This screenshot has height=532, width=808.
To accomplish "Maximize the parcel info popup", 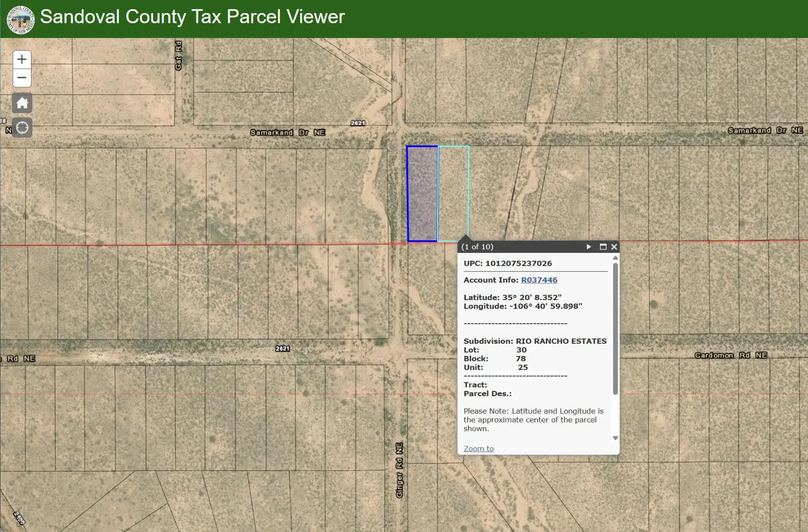I will 603,247.
